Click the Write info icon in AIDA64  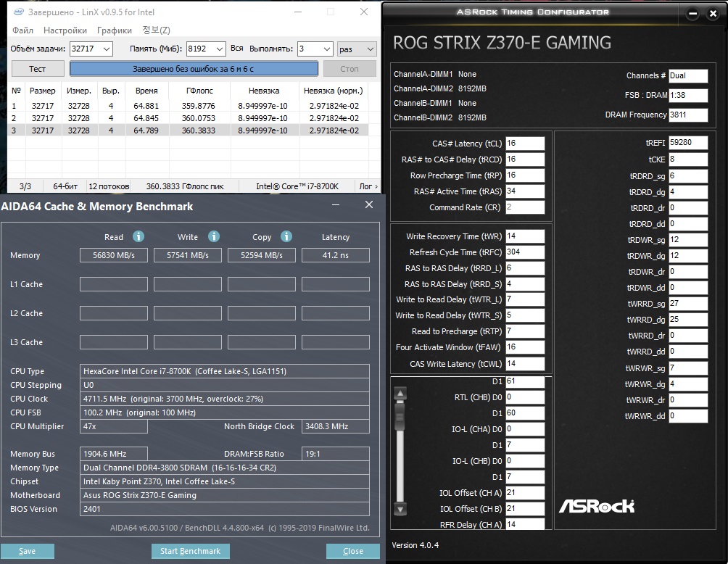tap(214, 236)
